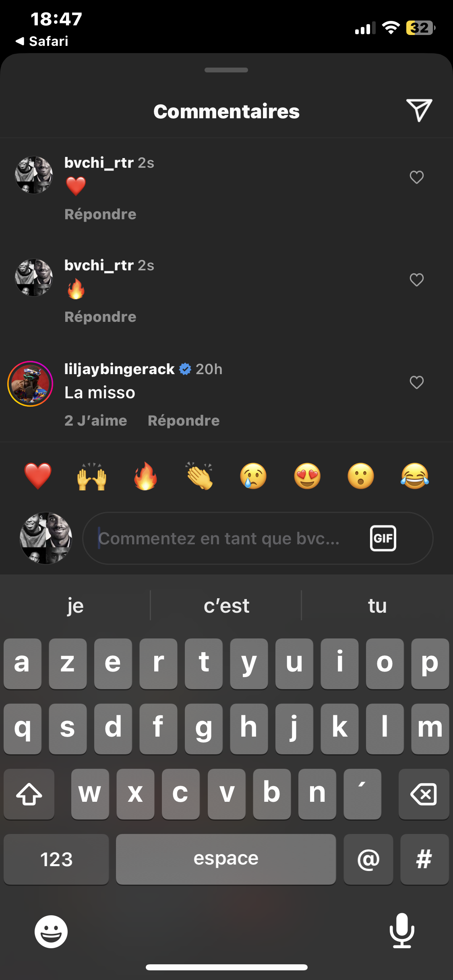Screen dimensions: 453x980
Task: Open the GIF picker button
Action: point(383,538)
